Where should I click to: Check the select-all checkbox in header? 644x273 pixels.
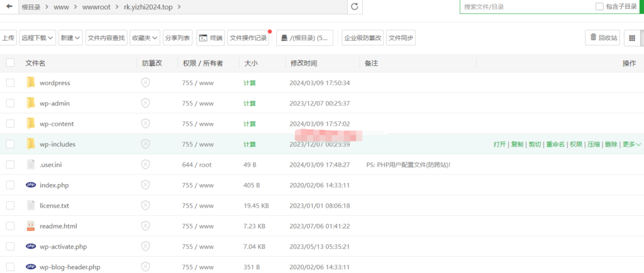click(x=10, y=63)
